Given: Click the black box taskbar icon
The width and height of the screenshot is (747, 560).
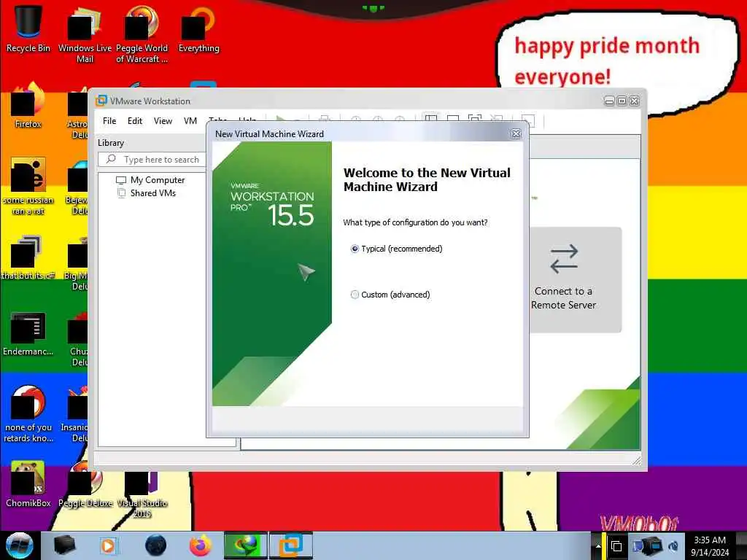Looking at the screenshot, I should [64, 545].
